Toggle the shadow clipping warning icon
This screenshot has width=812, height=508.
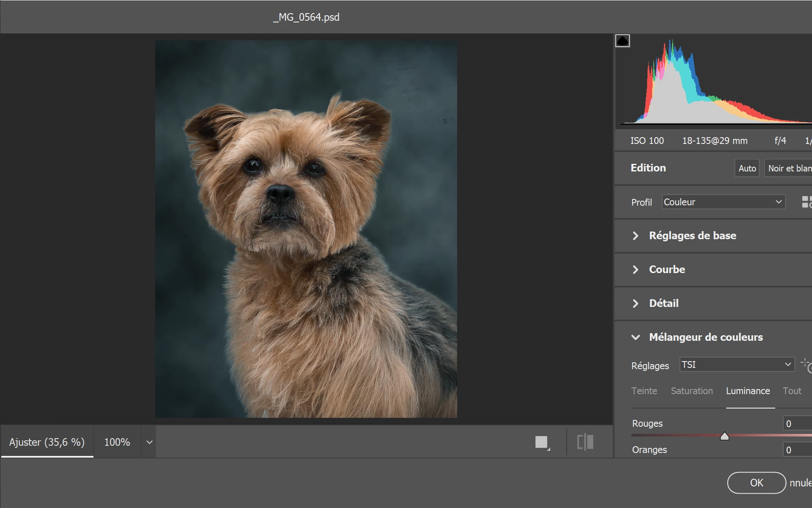(x=622, y=41)
